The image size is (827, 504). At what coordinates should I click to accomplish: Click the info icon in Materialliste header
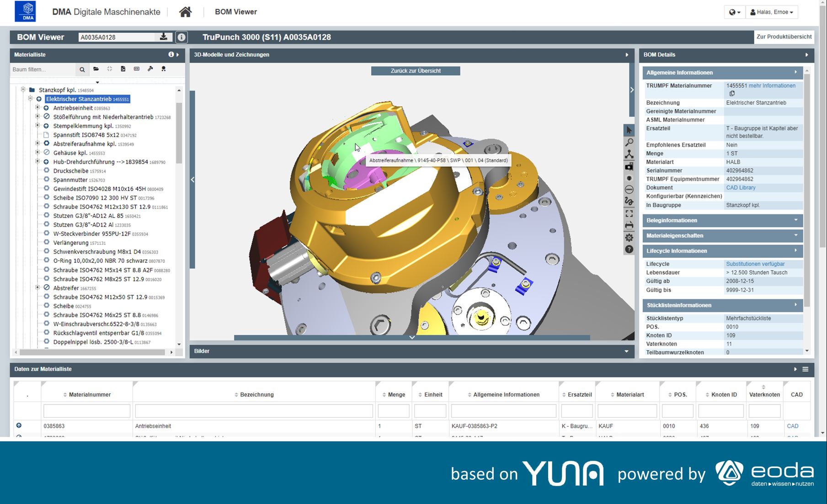(x=171, y=54)
